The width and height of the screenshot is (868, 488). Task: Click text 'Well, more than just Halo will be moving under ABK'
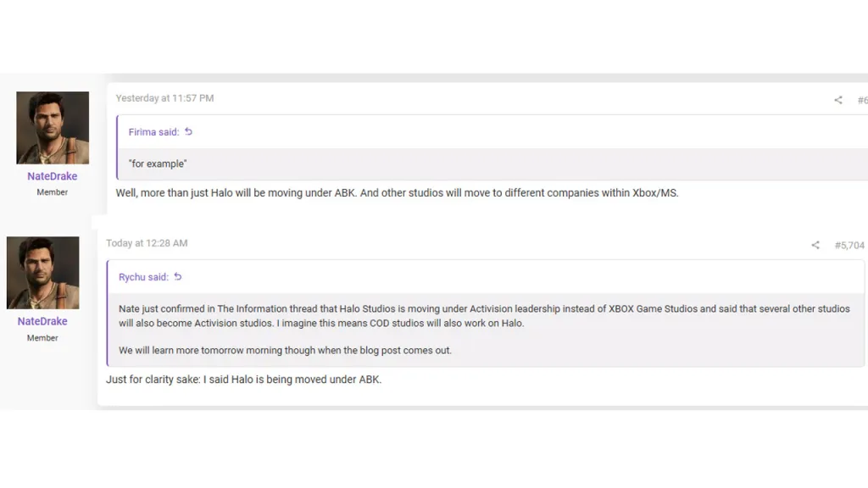pos(236,193)
